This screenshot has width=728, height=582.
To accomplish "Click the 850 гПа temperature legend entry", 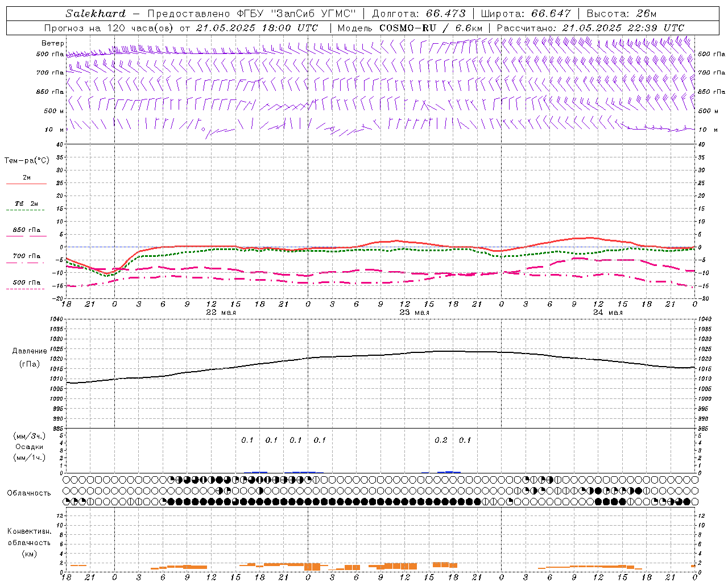I will [x=27, y=232].
